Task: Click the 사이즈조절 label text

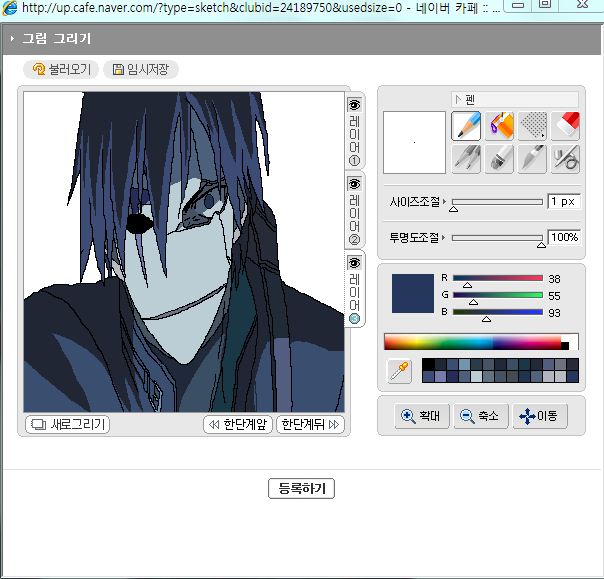Action: tap(414, 201)
